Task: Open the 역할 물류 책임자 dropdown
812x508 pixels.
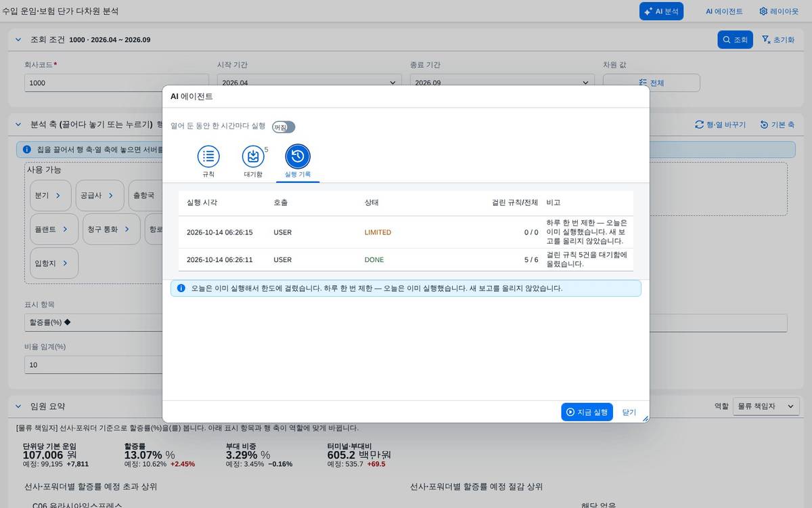Action: 766,406
